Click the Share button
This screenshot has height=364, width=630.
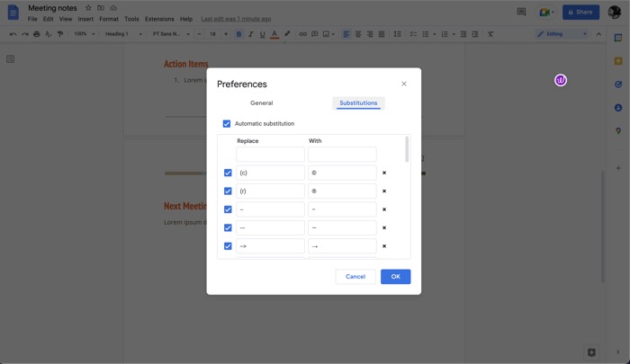click(x=581, y=12)
